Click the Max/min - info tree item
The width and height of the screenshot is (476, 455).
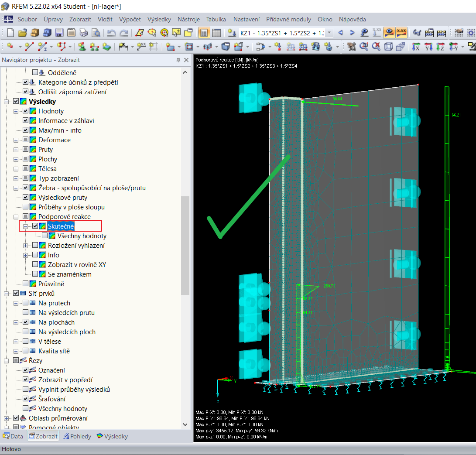(60, 130)
